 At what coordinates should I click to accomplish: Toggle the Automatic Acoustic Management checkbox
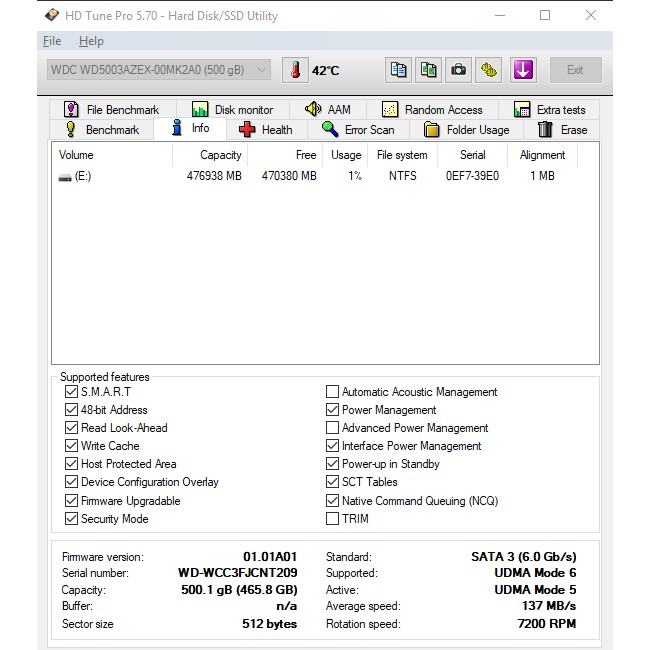[x=332, y=392]
